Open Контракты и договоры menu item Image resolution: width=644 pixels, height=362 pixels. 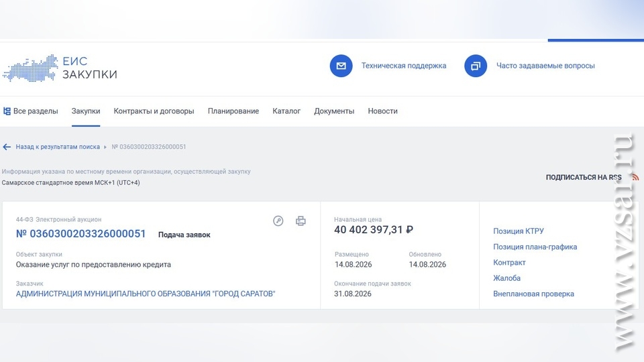(154, 111)
